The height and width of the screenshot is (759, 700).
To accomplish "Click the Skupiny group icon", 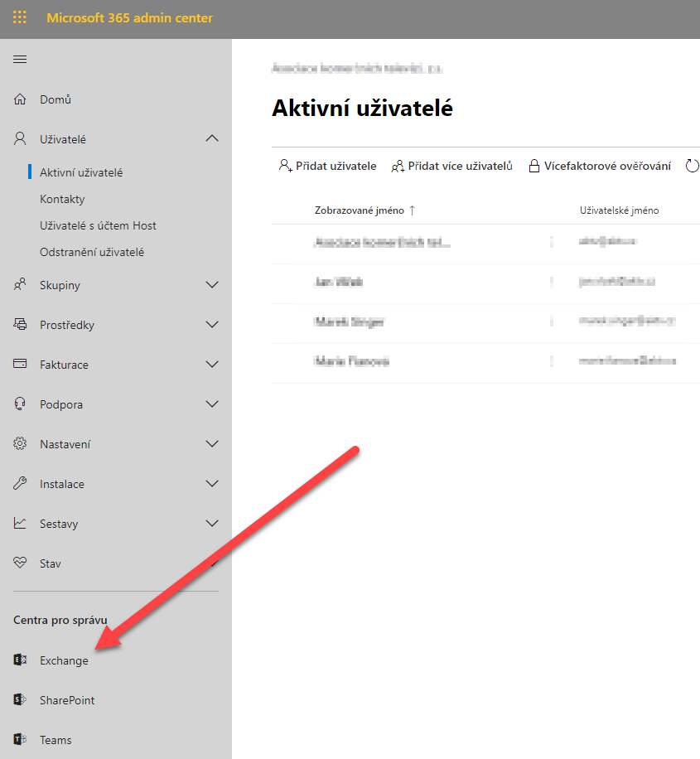I will (x=20, y=285).
